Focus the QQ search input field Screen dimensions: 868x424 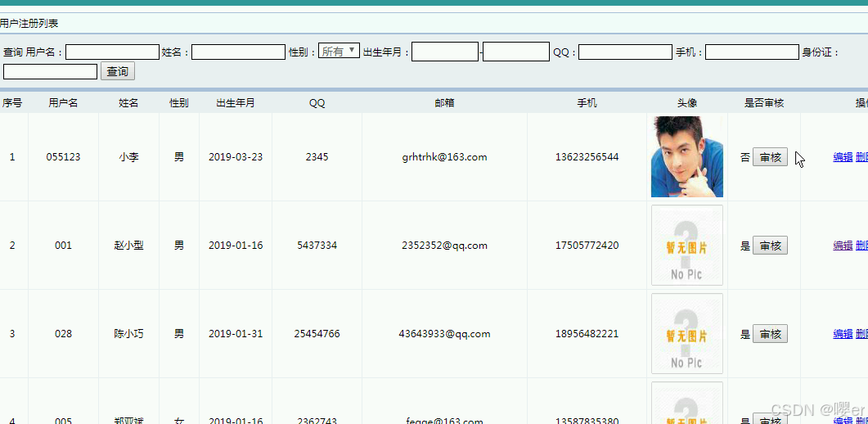pos(626,52)
